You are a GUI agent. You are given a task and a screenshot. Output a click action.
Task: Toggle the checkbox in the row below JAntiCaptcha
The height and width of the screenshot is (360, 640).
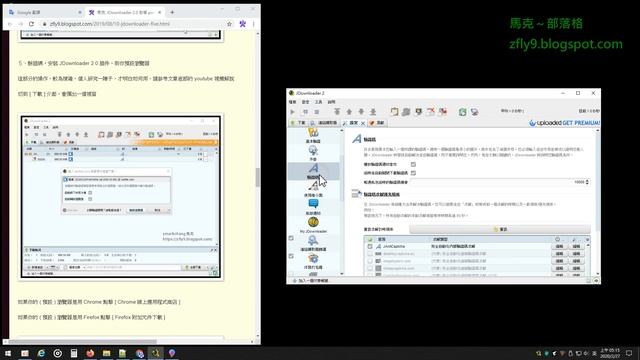pos(370,254)
